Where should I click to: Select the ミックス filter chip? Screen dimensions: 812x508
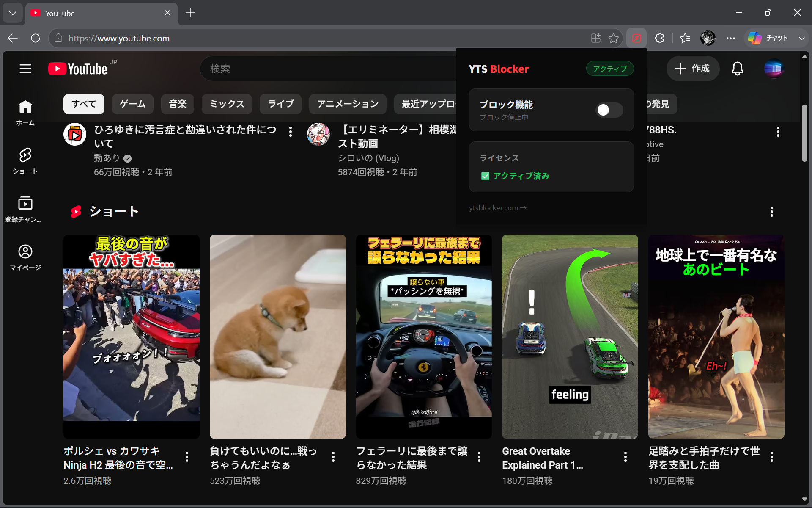(227, 104)
